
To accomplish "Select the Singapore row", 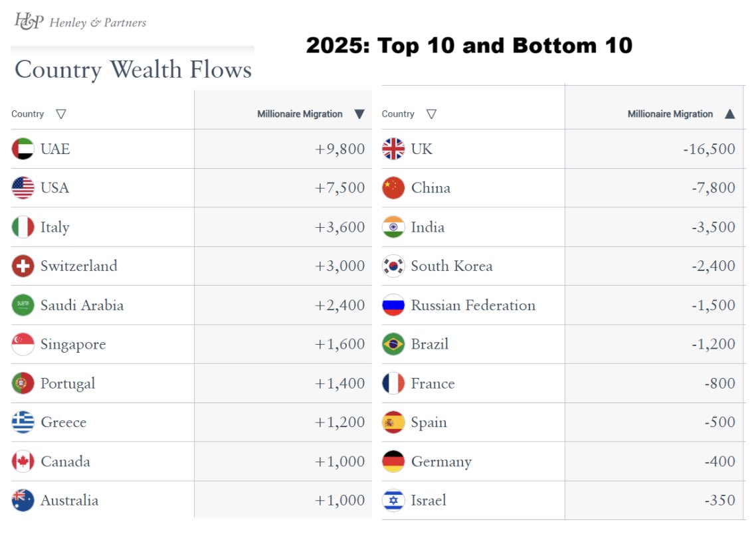I will tap(191, 344).
